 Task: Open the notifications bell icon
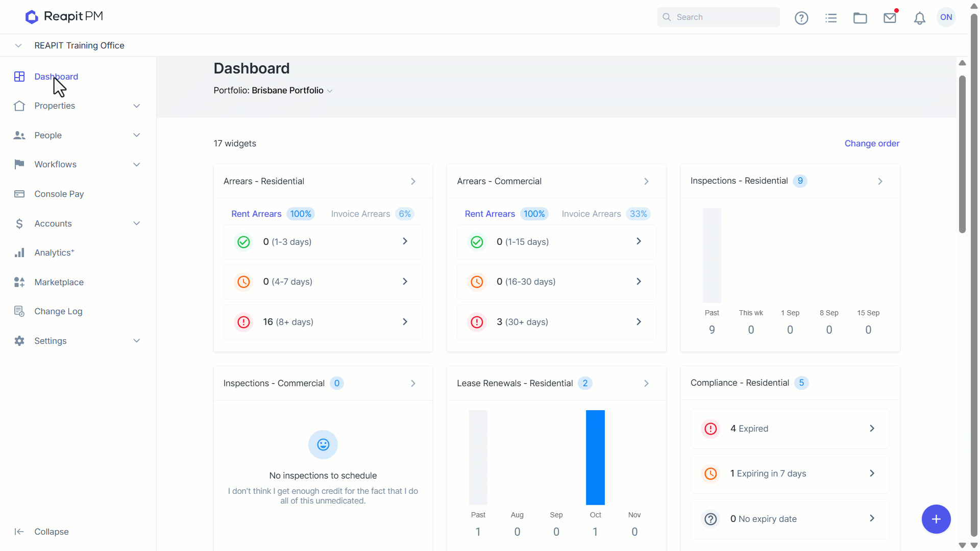coord(919,18)
